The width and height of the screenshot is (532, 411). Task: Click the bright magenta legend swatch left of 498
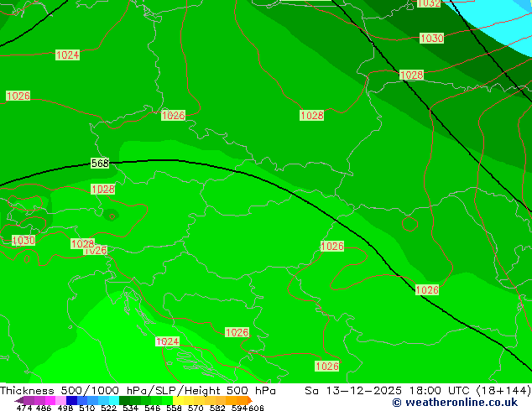pos(50,400)
